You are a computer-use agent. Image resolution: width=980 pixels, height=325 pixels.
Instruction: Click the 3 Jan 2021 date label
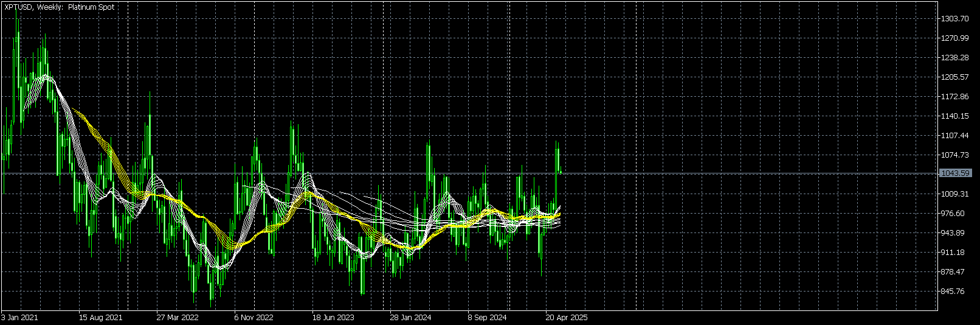tap(20, 318)
